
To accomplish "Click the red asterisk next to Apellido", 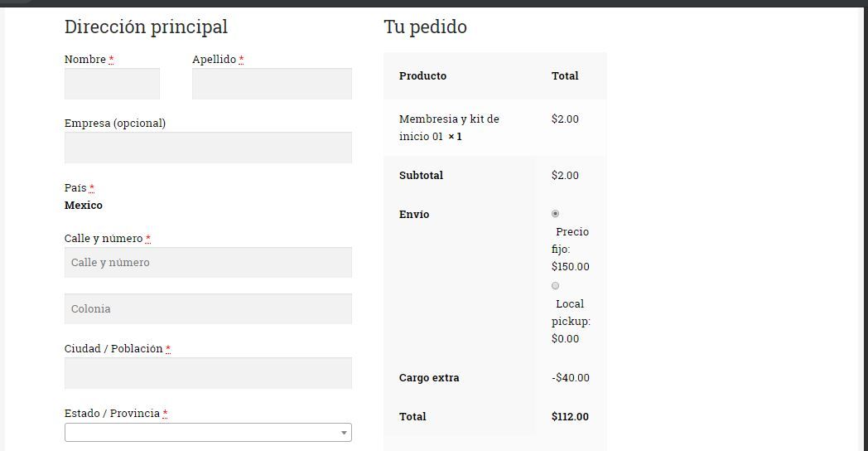I will [x=241, y=60].
